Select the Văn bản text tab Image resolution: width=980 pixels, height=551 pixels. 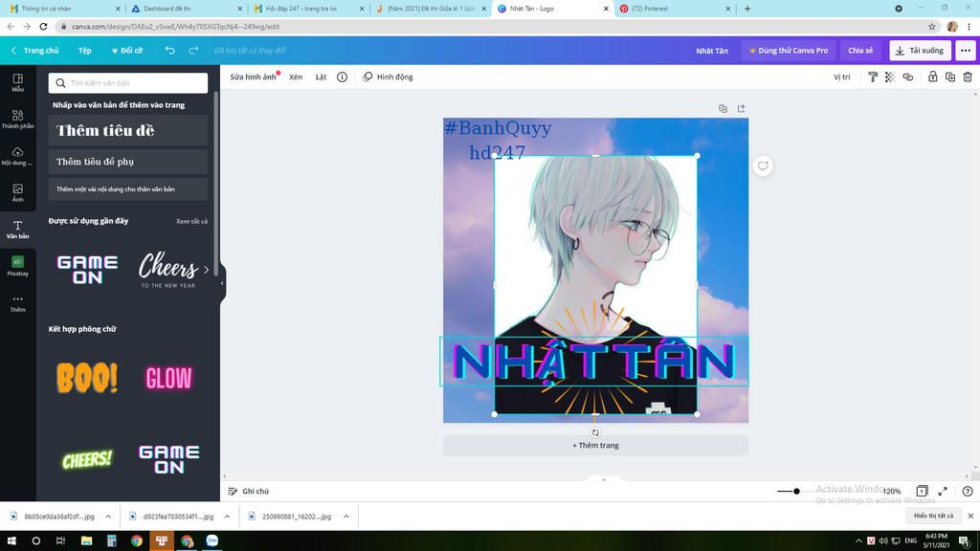tap(17, 230)
